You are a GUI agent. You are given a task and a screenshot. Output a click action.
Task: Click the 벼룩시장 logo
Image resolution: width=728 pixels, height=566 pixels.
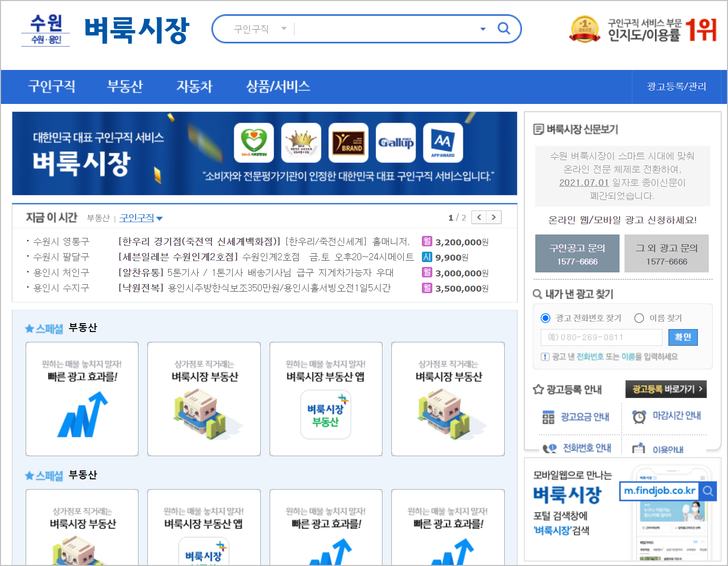point(137,30)
